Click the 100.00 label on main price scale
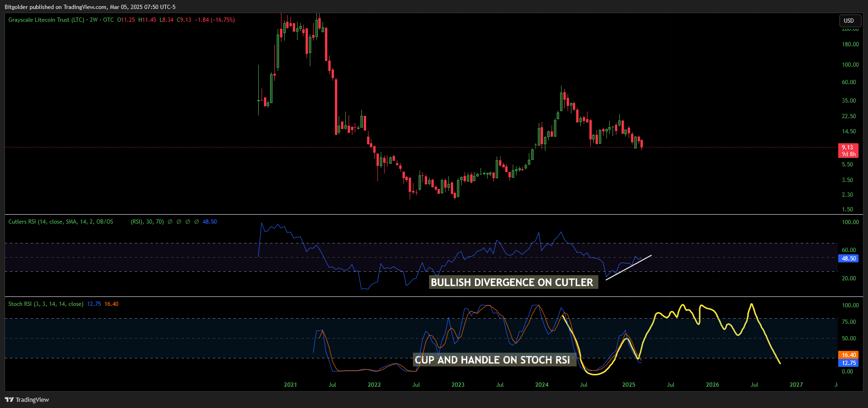The height and width of the screenshot is (408, 868). pos(850,65)
